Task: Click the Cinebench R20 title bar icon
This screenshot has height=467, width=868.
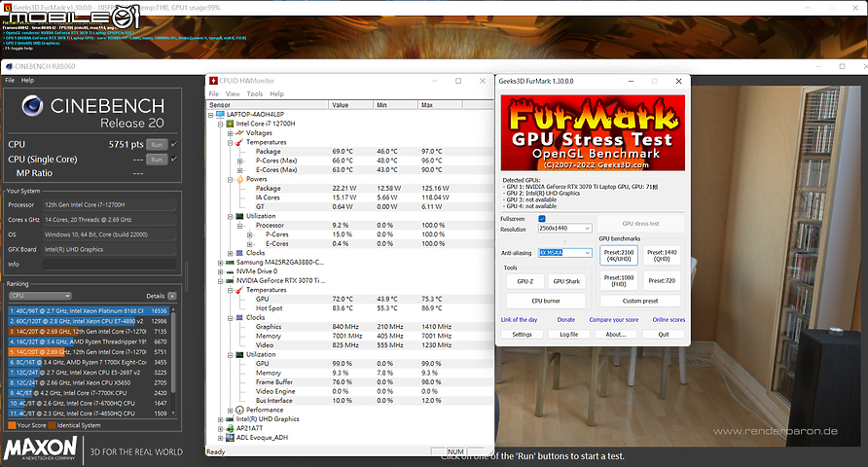Action: coord(9,66)
